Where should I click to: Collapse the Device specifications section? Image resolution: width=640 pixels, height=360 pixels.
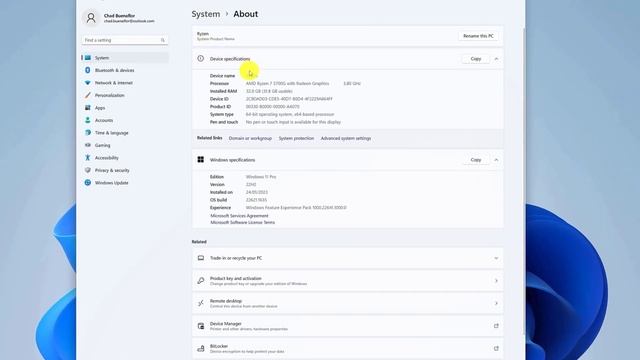coord(496,59)
